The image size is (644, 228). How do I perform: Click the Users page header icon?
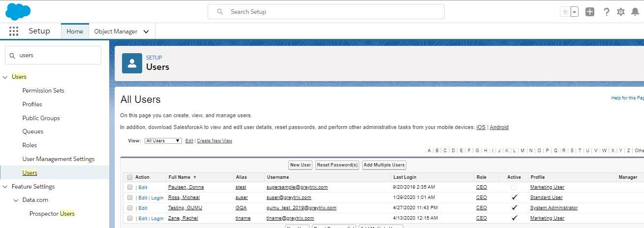tap(132, 63)
